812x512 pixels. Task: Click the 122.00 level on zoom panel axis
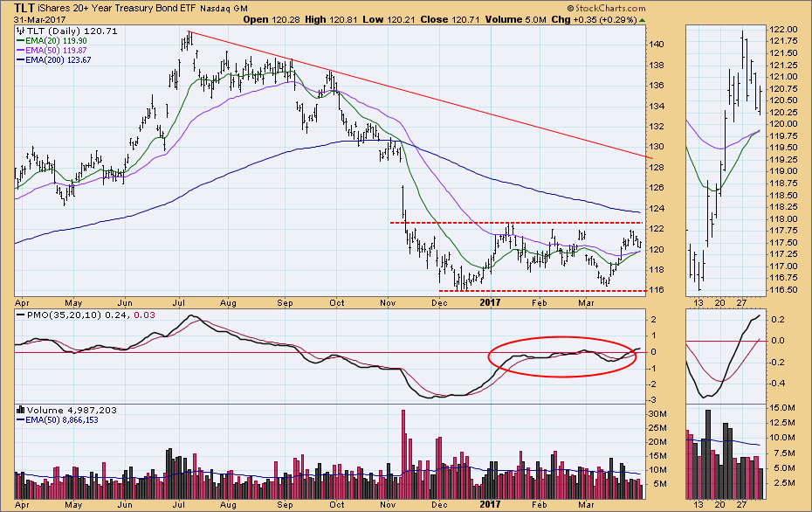[x=783, y=30]
